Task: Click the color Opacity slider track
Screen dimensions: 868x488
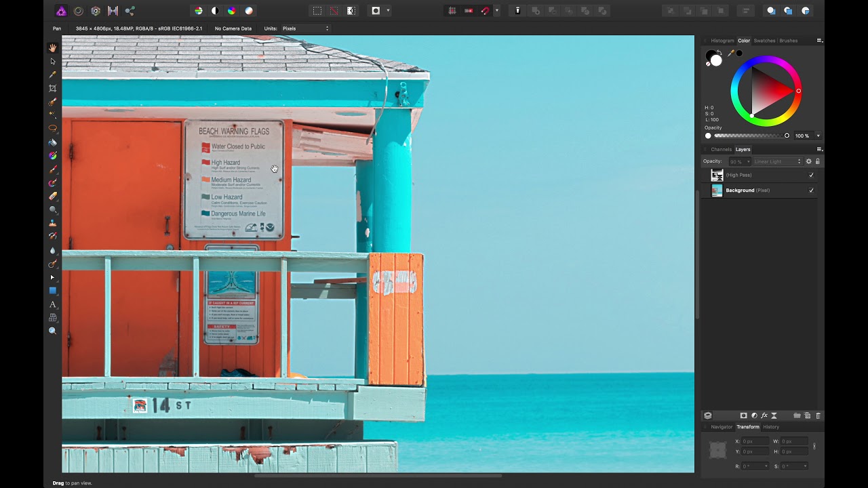Action: coord(751,136)
